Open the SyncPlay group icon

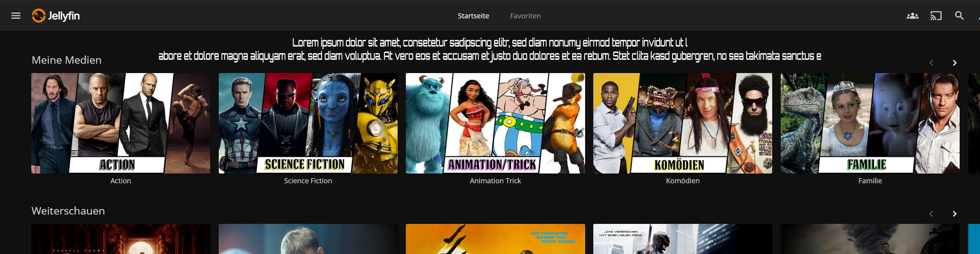pos(912,16)
